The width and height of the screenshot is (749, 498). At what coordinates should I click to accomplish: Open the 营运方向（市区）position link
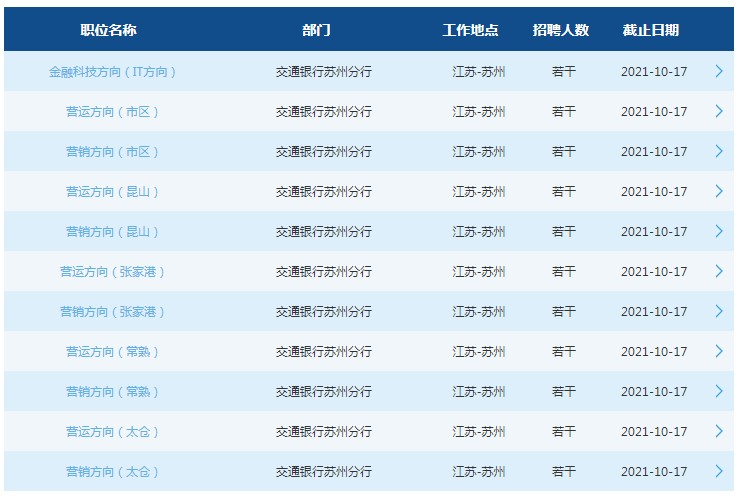pos(113,112)
